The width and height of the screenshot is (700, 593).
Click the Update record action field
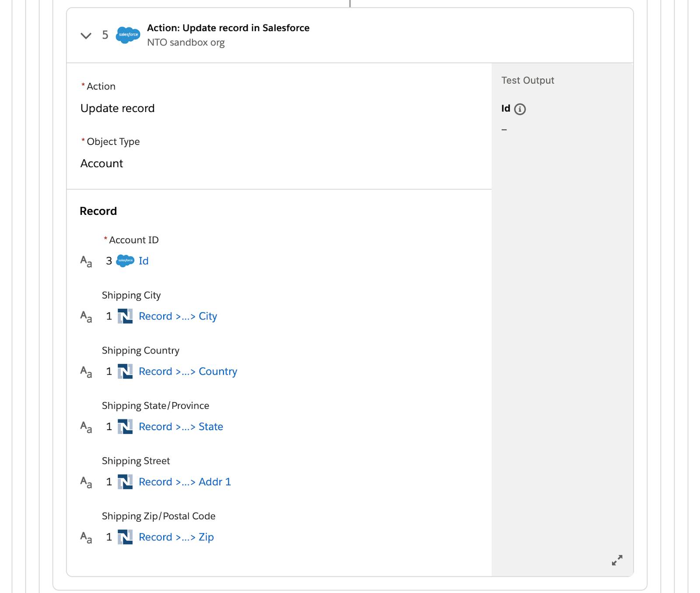[118, 108]
